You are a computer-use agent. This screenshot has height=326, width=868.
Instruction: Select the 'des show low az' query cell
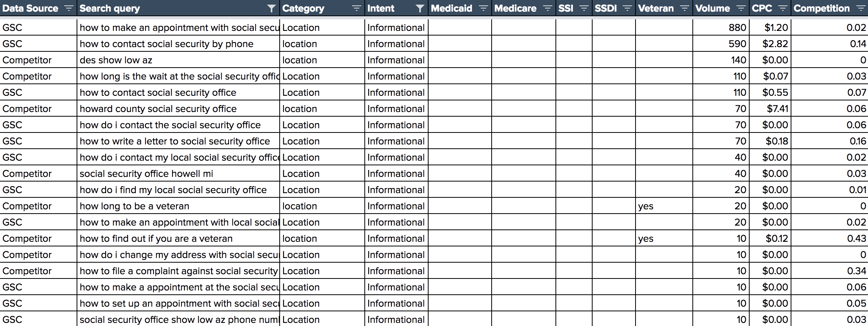click(x=178, y=60)
